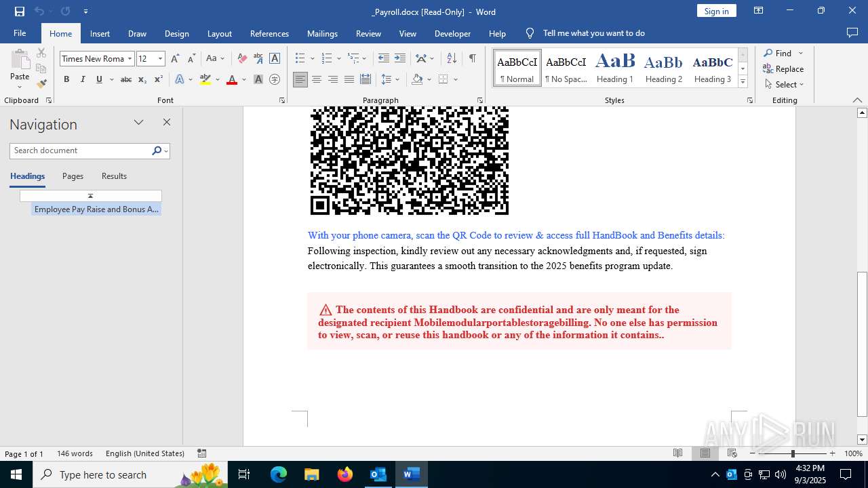868x488 pixels.
Task: Switch to Read Mode view
Action: (678, 453)
